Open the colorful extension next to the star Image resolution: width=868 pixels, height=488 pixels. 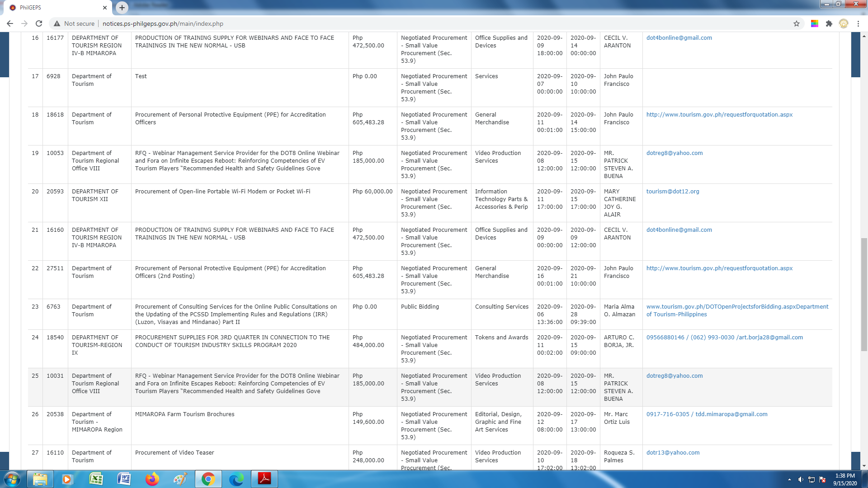815,23
